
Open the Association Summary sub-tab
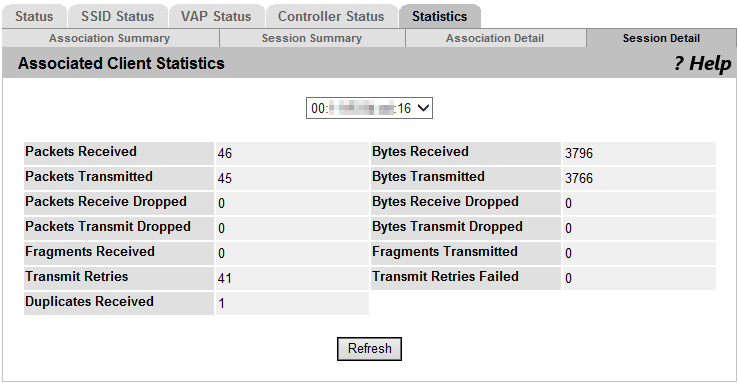click(x=109, y=38)
